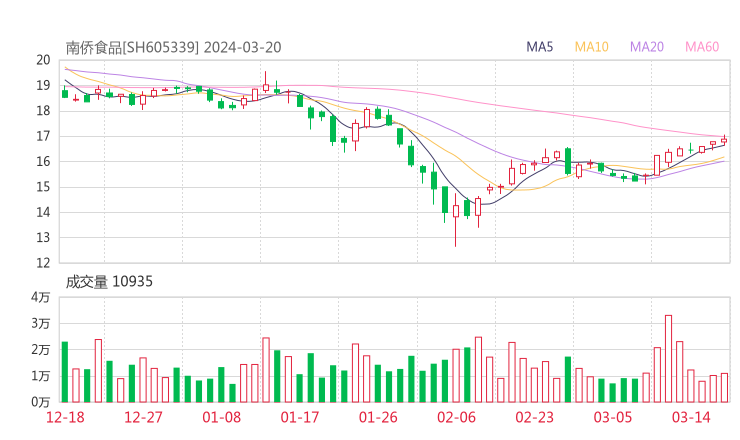Click the 03-14 date axis label
The height and width of the screenshot is (440, 740).
691,417
